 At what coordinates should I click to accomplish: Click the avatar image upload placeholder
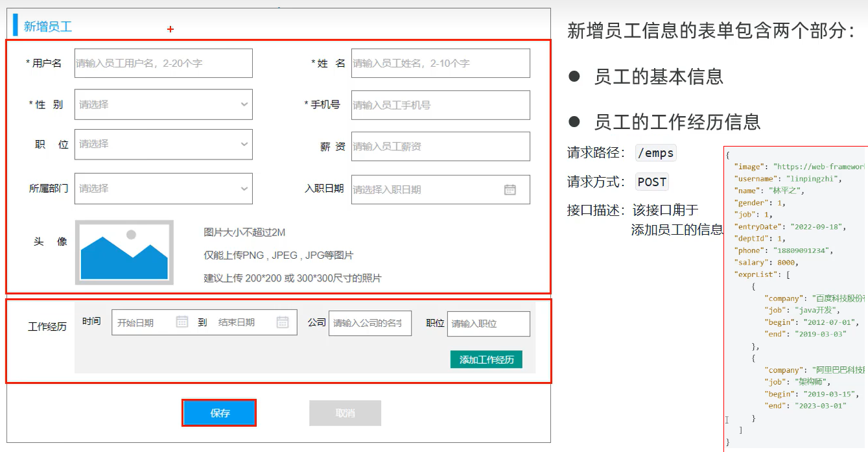click(x=124, y=252)
